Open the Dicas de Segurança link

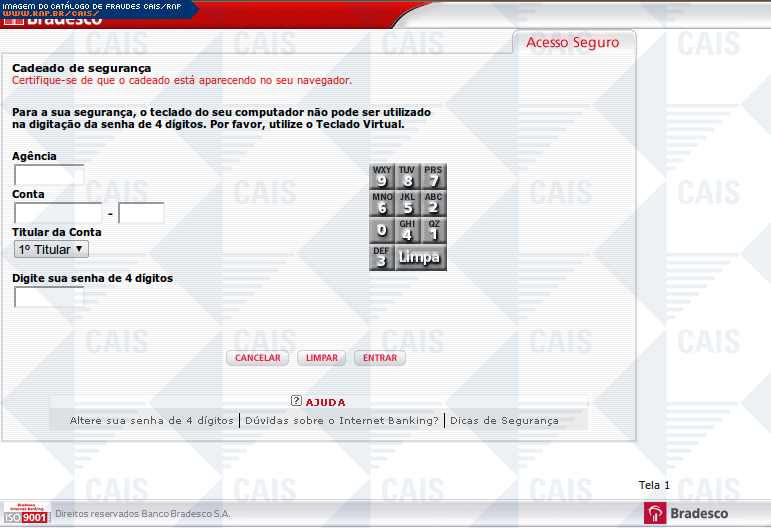click(x=504, y=421)
